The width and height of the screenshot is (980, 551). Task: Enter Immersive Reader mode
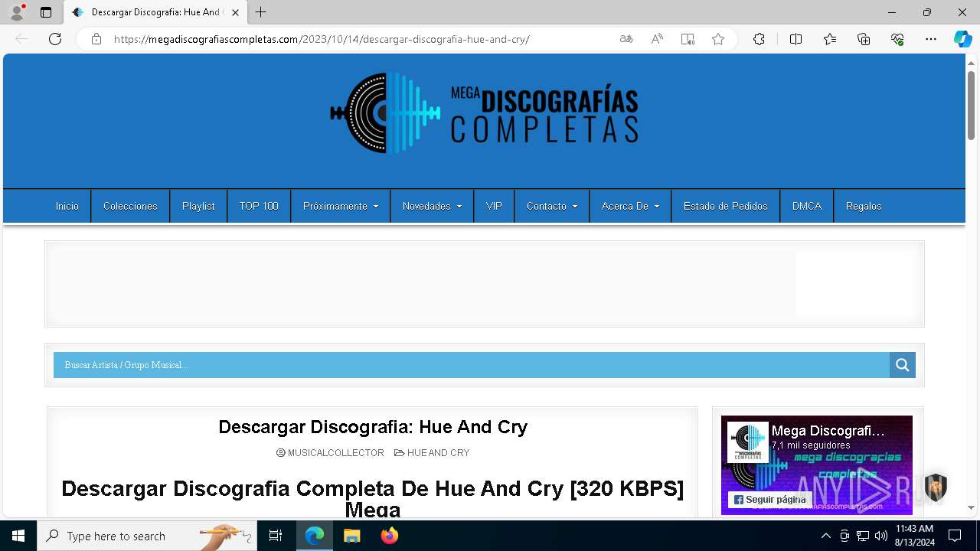click(688, 39)
